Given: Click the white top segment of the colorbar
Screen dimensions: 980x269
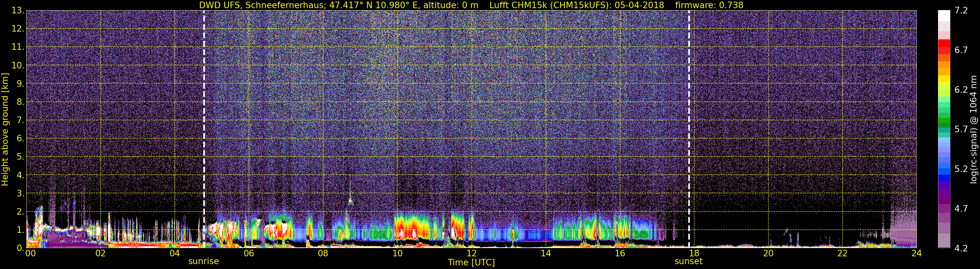Looking at the screenshot, I should click(x=944, y=16).
